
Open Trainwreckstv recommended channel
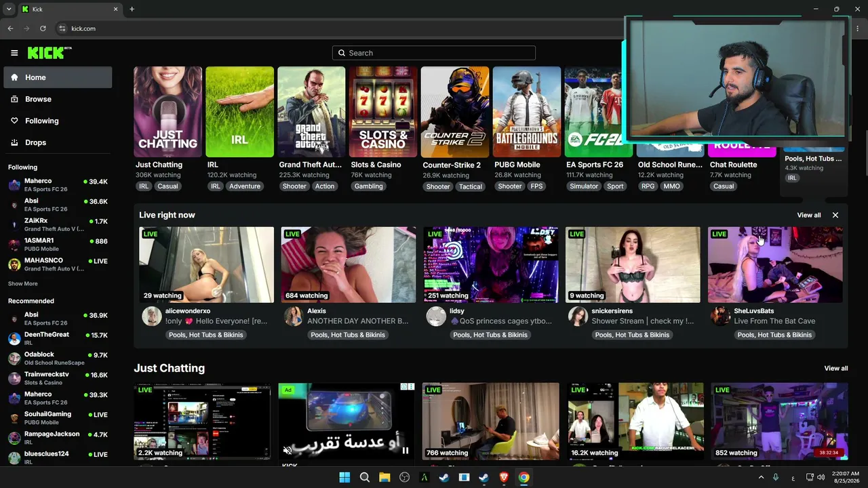pyautogui.click(x=58, y=378)
